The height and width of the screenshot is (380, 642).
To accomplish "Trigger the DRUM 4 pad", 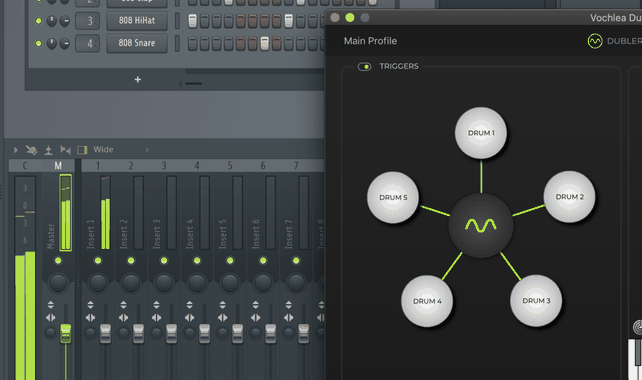I will [x=427, y=301].
